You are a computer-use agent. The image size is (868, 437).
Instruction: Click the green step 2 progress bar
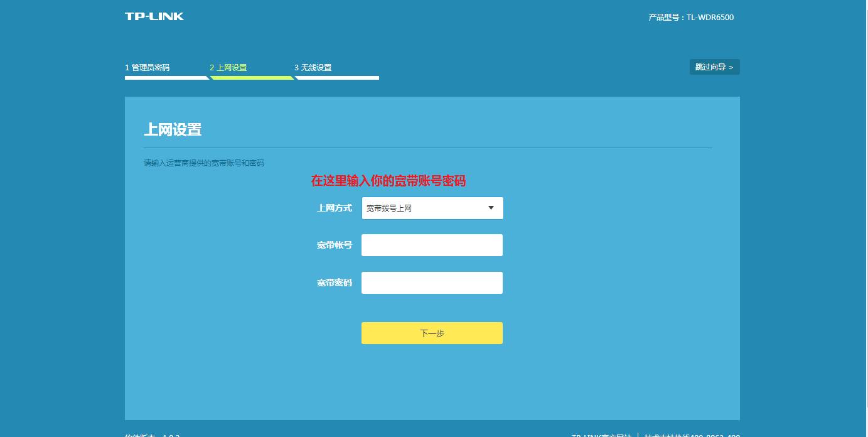pyautogui.click(x=251, y=78)
